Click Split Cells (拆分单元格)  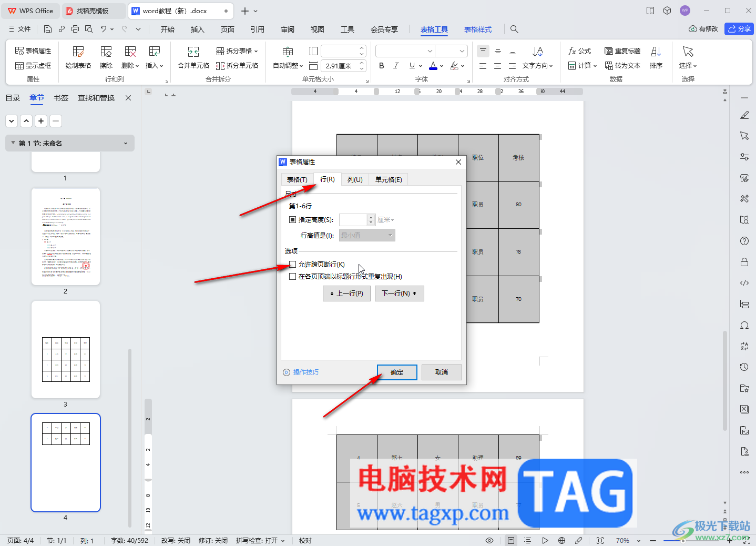(237, 66)
